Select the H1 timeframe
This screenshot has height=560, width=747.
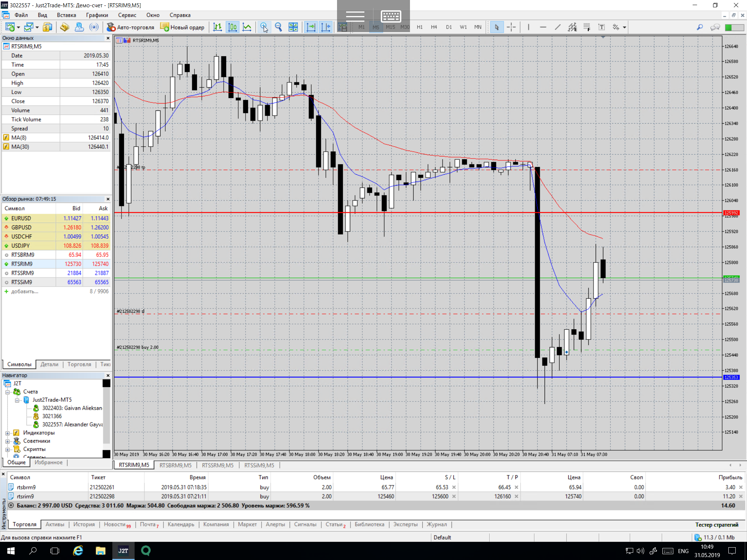[419, 27]
